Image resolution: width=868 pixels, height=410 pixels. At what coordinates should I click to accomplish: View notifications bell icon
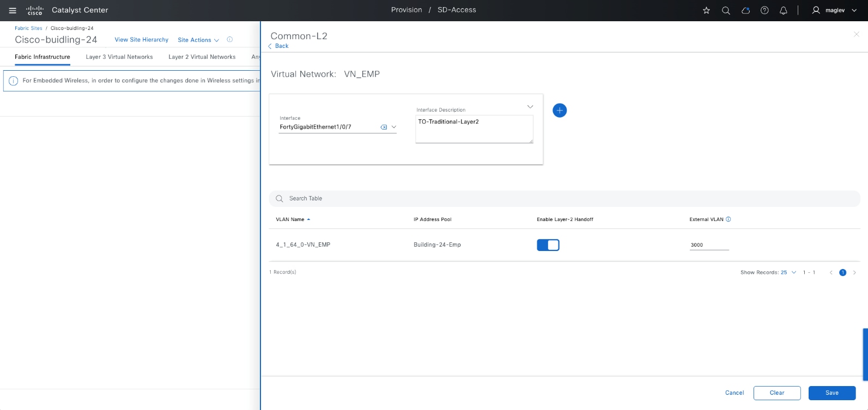(x=784, y=10)
